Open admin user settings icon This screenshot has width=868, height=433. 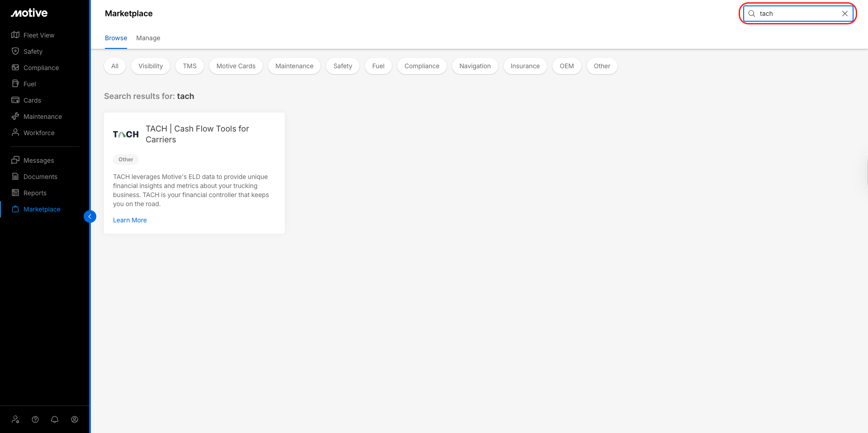pos(16,419)
